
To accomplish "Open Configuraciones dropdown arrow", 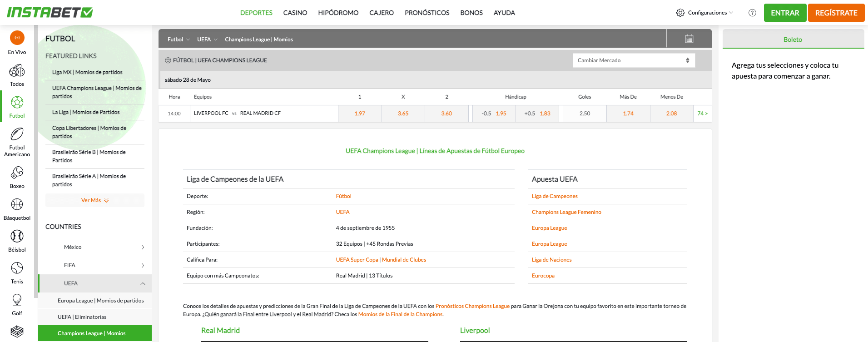I will [731, 13].
